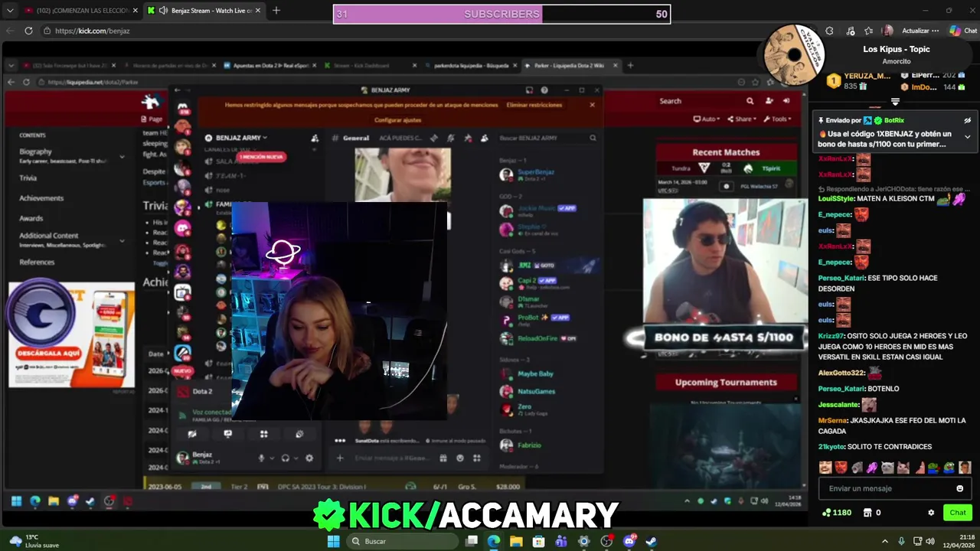Open YERUZA_M top gifter entry
Screen dimensions: 980x551
[859, 81]
